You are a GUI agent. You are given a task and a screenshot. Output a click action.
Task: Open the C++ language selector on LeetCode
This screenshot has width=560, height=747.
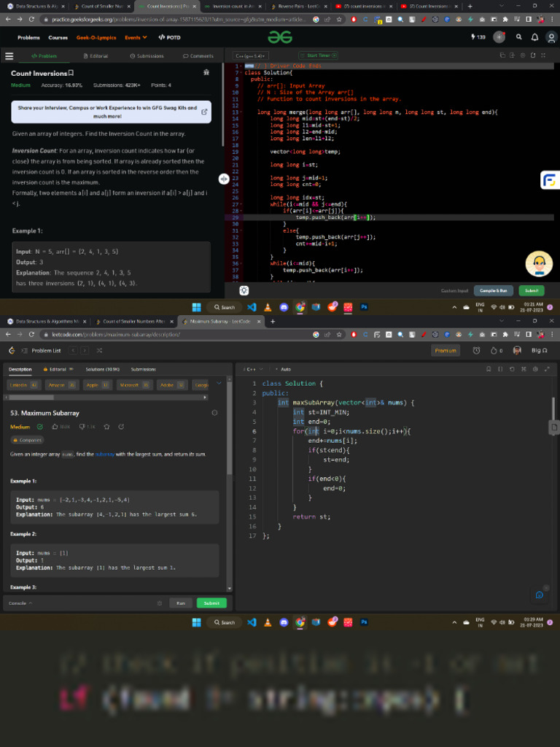pos(253,369)
